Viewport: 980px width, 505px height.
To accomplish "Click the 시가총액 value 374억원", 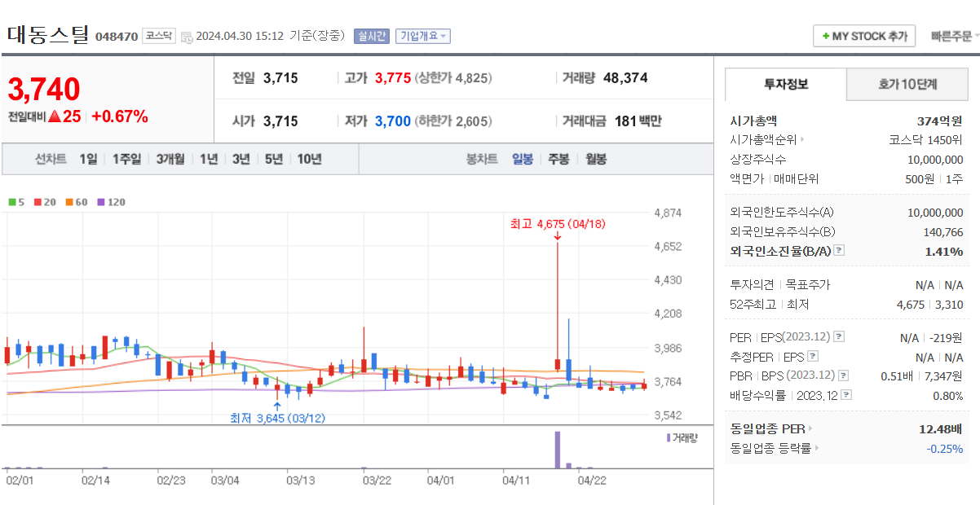I will coord(940,121).
